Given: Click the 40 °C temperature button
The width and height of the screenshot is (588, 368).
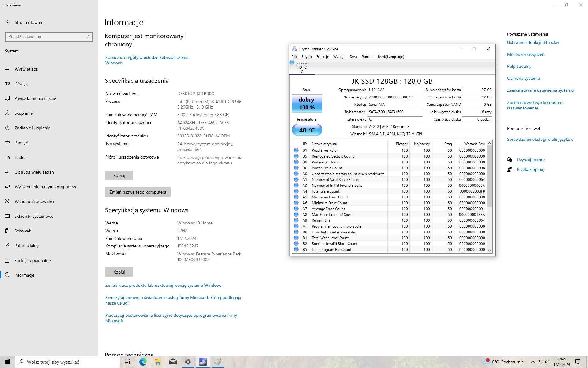Looking at the screenshot, I should tap(307, 130).
